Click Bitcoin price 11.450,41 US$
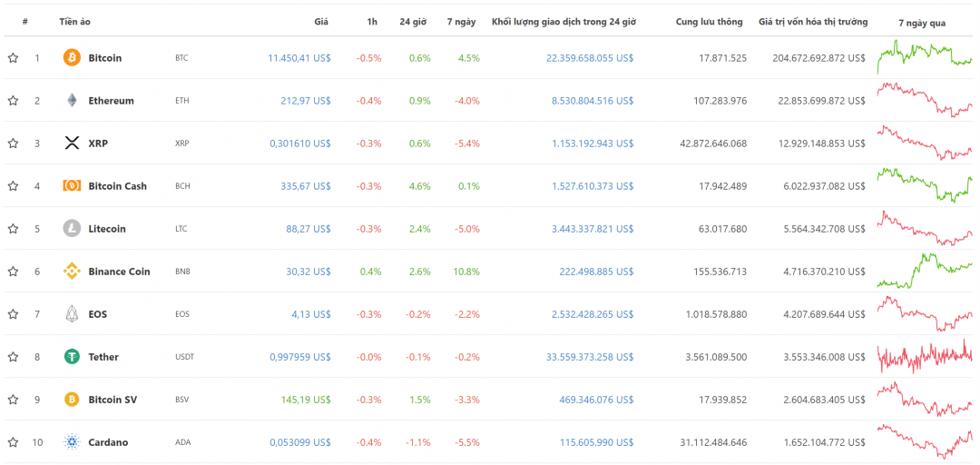The image size is (980, 465). (x=299, y=57)
